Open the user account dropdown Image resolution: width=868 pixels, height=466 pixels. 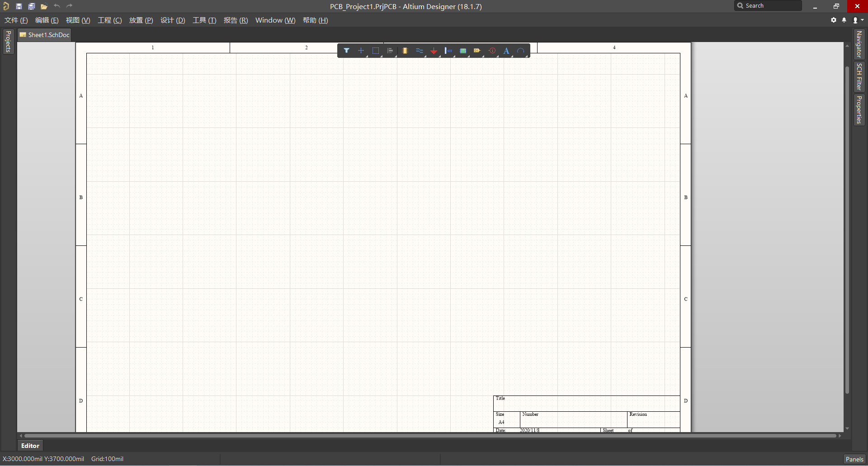[x=858, y=20]
